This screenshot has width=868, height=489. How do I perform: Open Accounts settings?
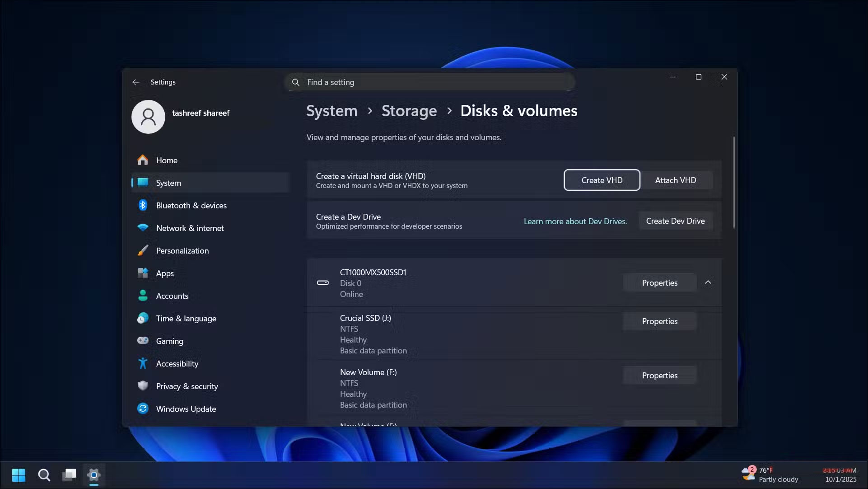[172, 296]
